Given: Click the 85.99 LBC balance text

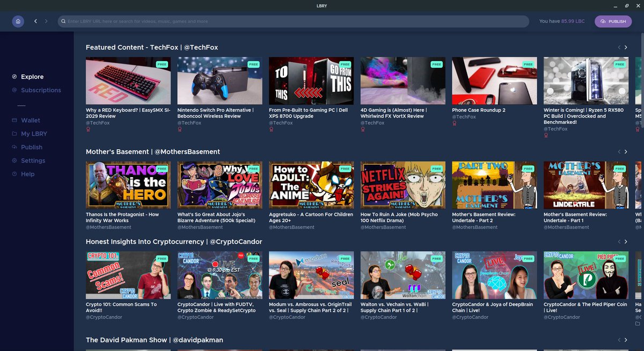Looking at the screenshot, I should (573, 21).
